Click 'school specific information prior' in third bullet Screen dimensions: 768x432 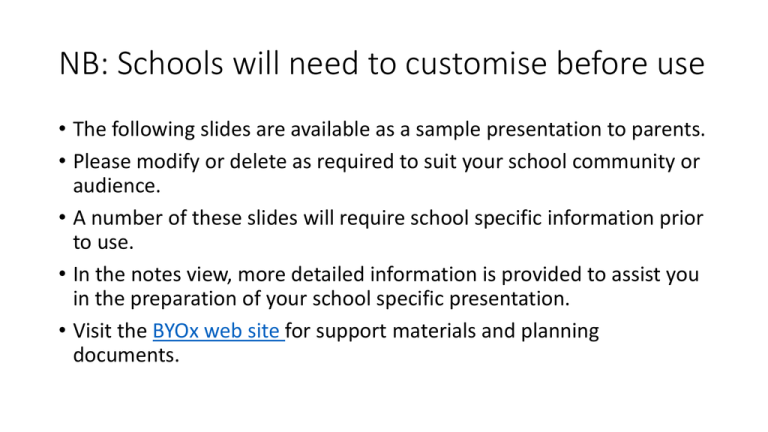pos(556,218)
